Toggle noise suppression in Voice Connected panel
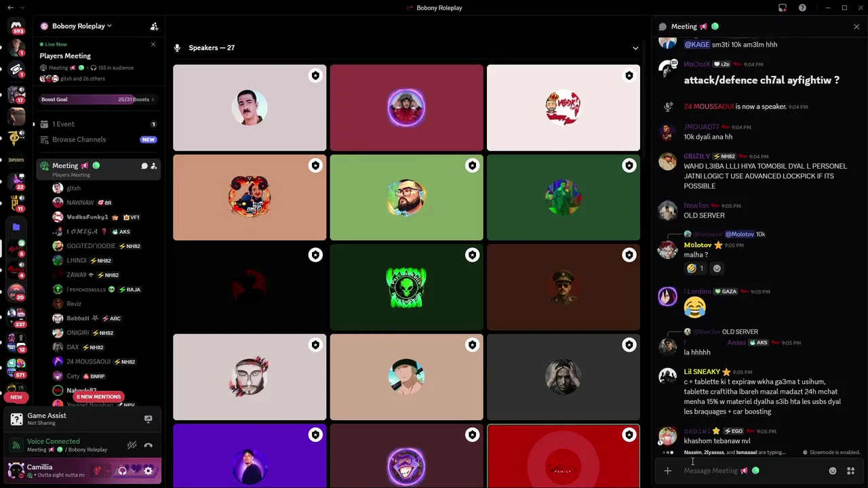Image resolution: width=868 pixels, height=488 pixels. pyautogui.click(x=132, y=445)
